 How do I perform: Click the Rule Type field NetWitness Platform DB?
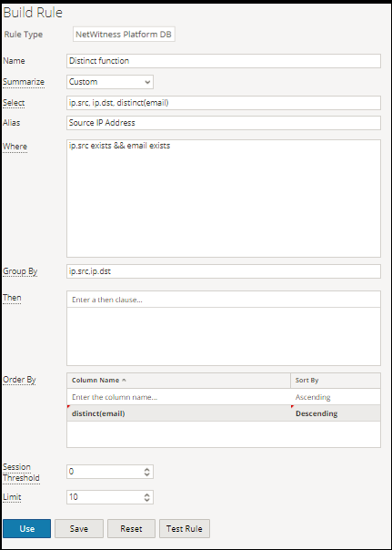(124, 35)
